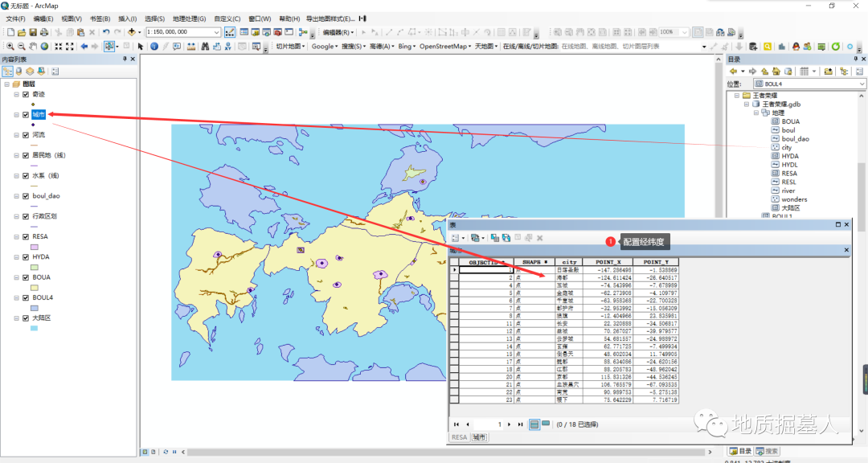Toggle the 城市 layer checkbox
Image resolution: width=868 pixels, height=463 pixels.
click(x=26, y=115)
